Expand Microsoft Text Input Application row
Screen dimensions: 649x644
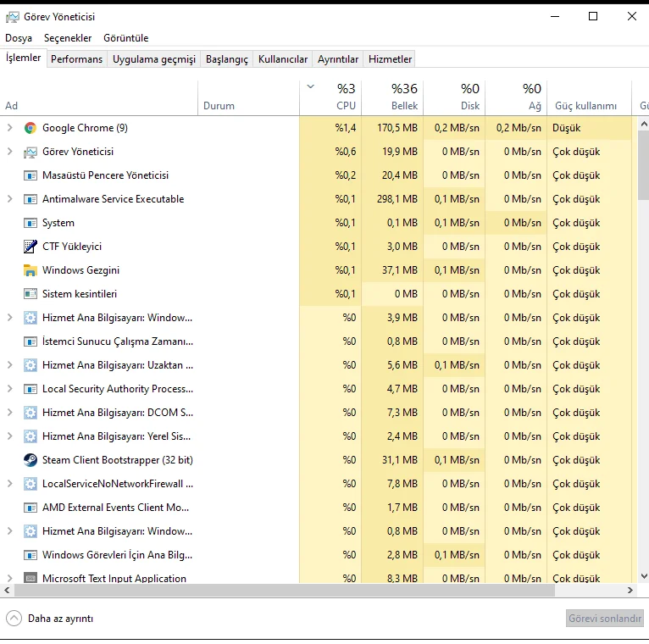(x=10, y=578)
